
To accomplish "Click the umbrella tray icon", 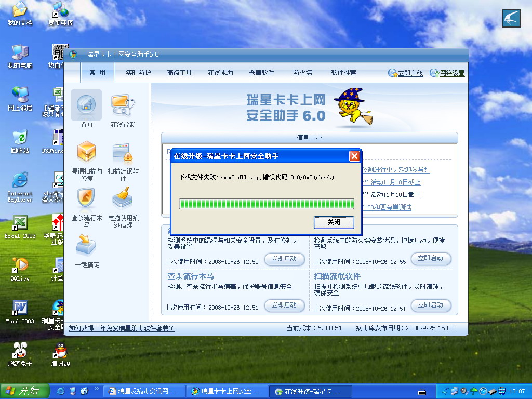I will (x=474, y=391).
